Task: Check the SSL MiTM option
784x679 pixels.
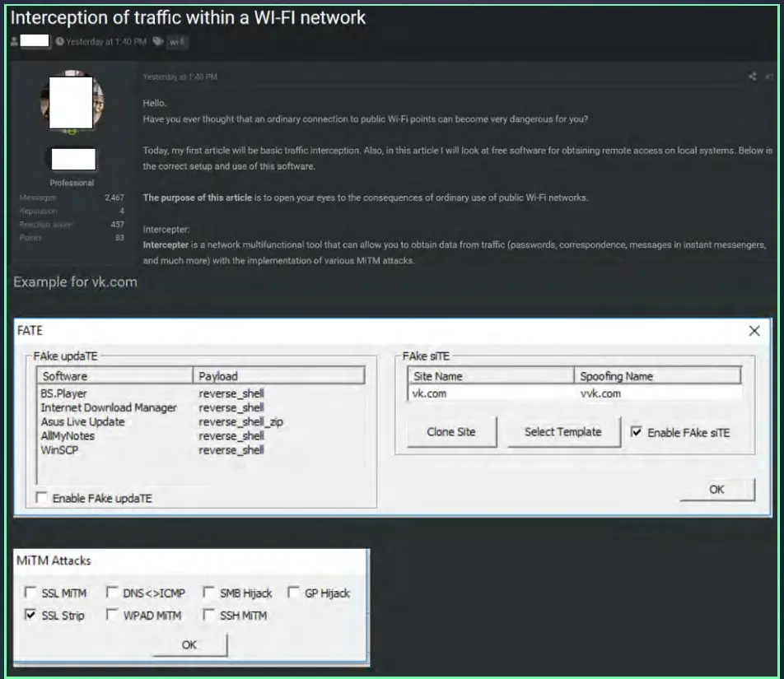Action: pos(30,593)
